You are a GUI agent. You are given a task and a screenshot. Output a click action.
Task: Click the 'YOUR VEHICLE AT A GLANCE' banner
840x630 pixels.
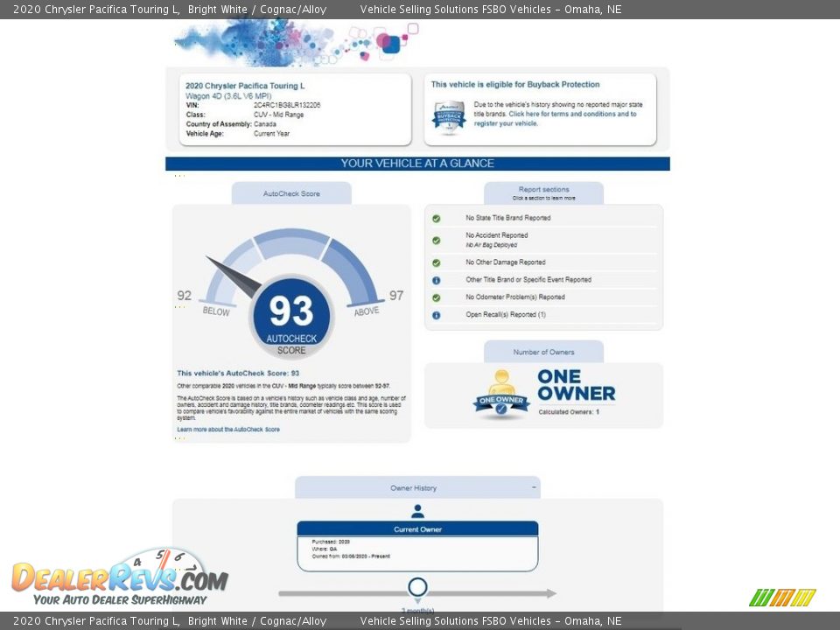[418, 164]
